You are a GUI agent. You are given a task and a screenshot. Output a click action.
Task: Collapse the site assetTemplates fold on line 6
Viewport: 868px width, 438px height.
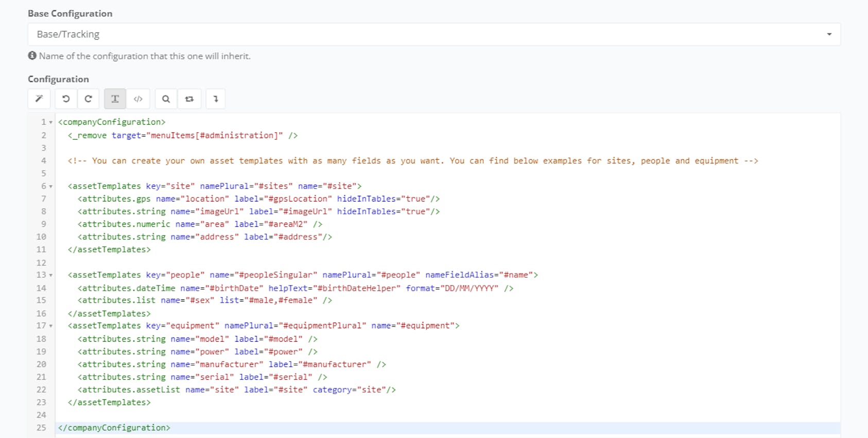[x=51, y=187]
